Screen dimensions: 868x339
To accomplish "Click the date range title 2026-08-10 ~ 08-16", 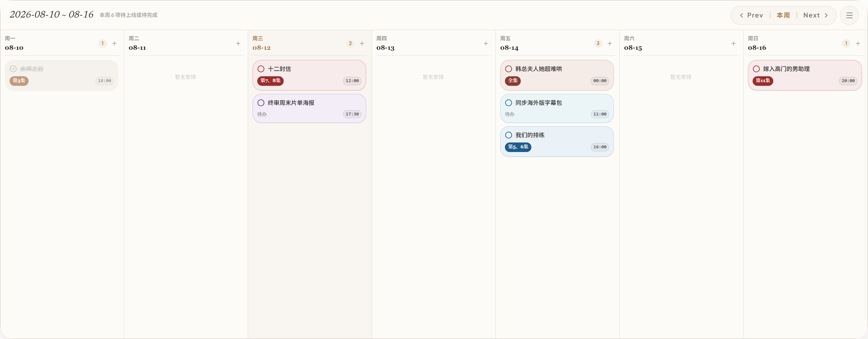I will point(52,15).
